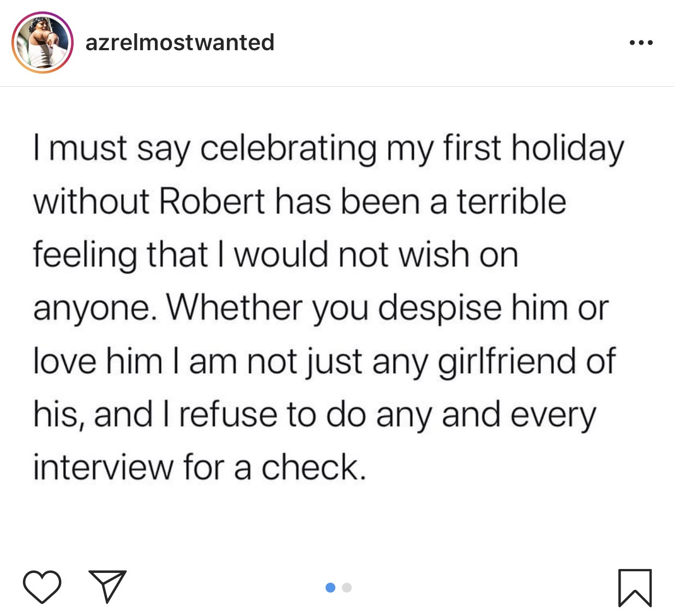This screenshot has height=616, width=674.
Task: Tap the word "interview" in the post
Action: pos(103,468)
